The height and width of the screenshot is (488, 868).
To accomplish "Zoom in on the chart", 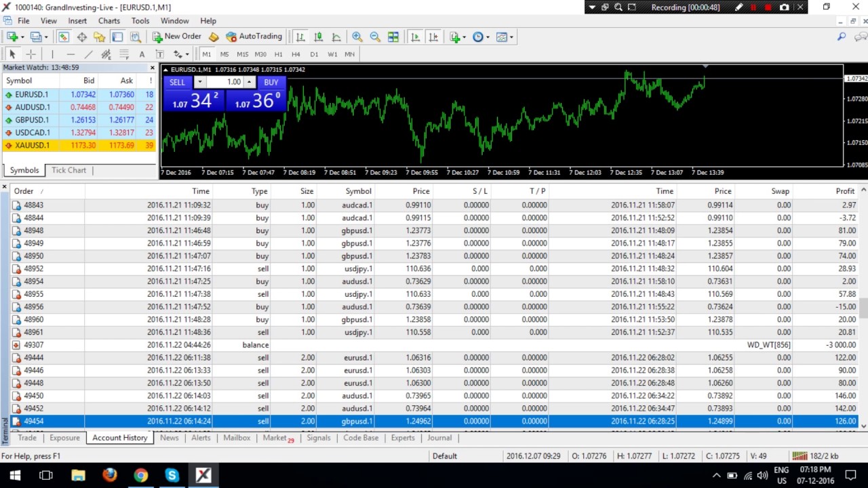I will click(357, 37).
